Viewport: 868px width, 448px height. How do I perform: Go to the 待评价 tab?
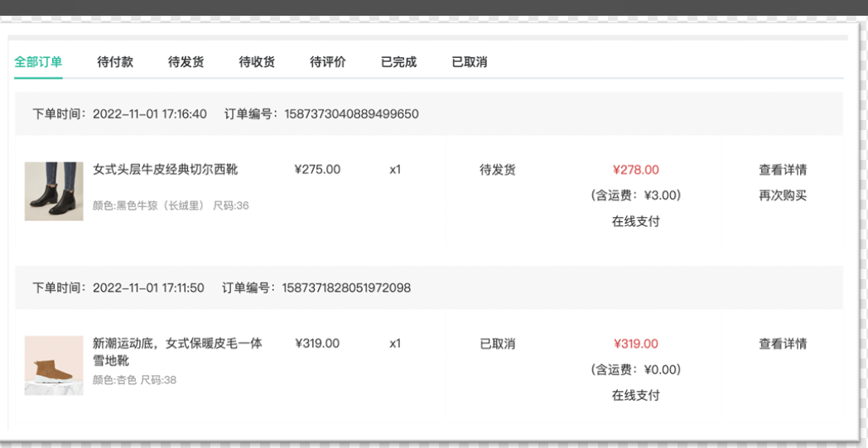coord(328,62)
